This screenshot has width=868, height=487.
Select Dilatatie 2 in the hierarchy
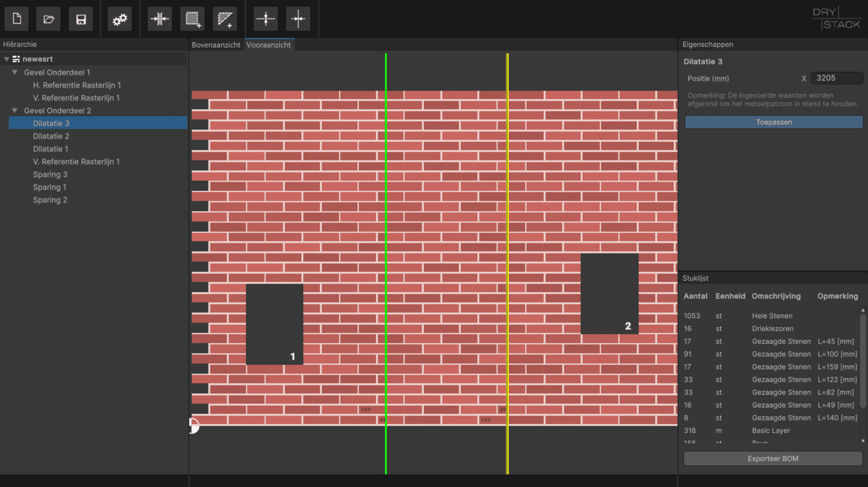[x=51, y=136]
